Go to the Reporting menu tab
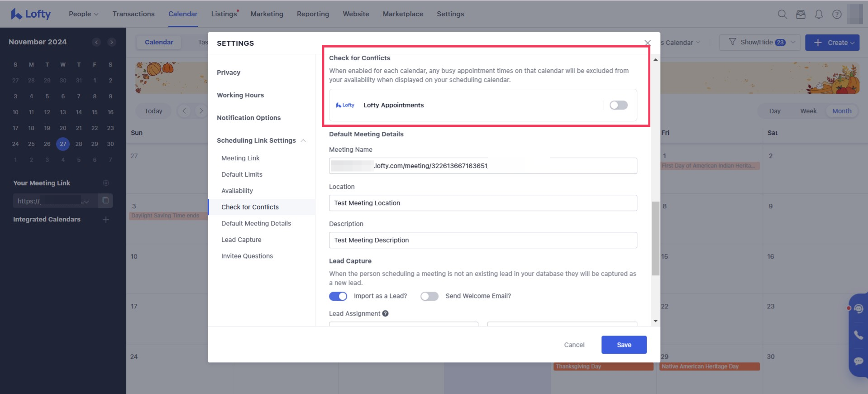Viewport: 868px width, 394px height. (313, 14)
